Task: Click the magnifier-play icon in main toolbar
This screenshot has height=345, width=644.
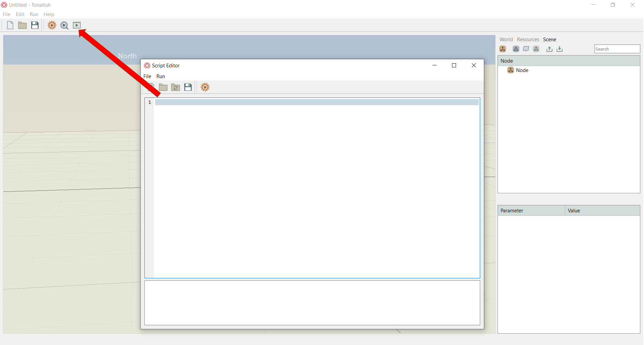Action: pos(64,25)
